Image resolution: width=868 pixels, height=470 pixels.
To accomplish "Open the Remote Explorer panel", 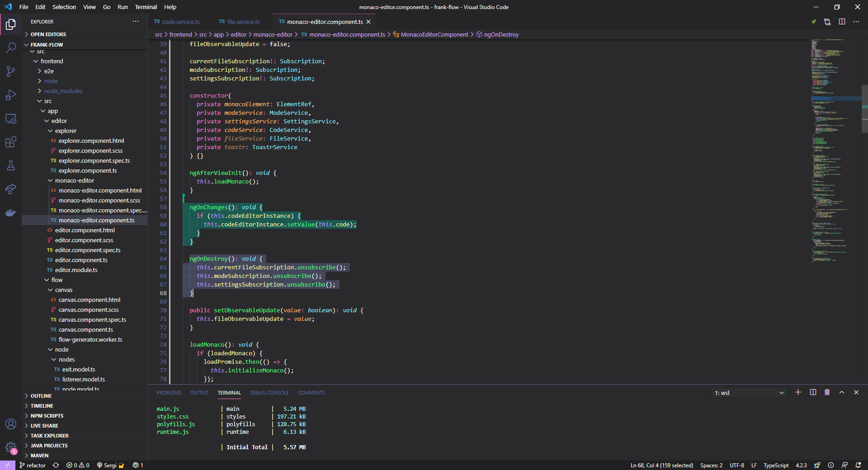I will (11, 119).
